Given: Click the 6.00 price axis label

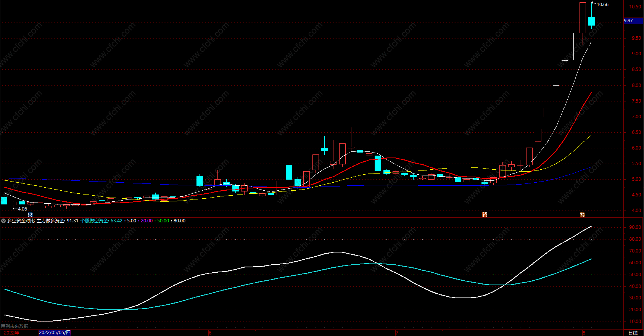Looking at the screenshot, I should click(x=636, y=148).
